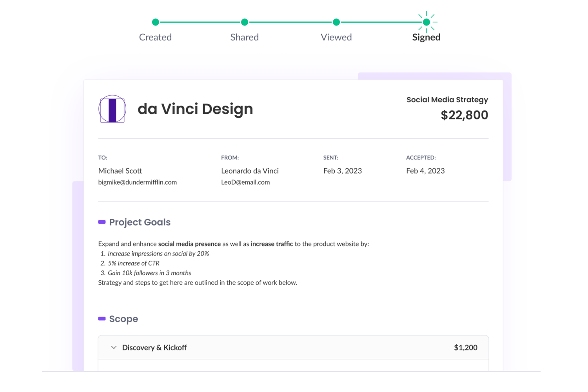Viewport: 588px width, 392px height.
Task: Click the Created step dot
Action: coord(156,22)
